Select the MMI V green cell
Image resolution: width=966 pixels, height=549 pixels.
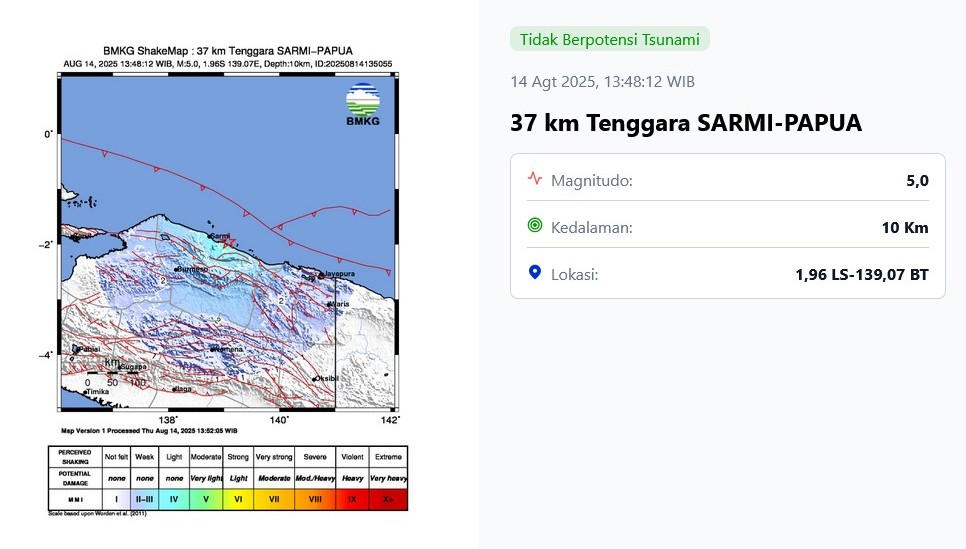tap(206, 499)
